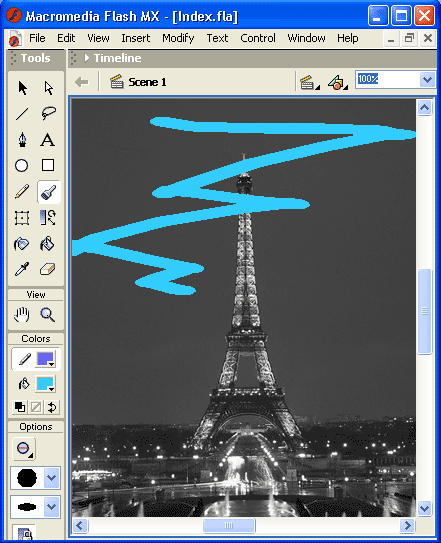
Task: Select the Pencil tool
Action: point(22,192)
